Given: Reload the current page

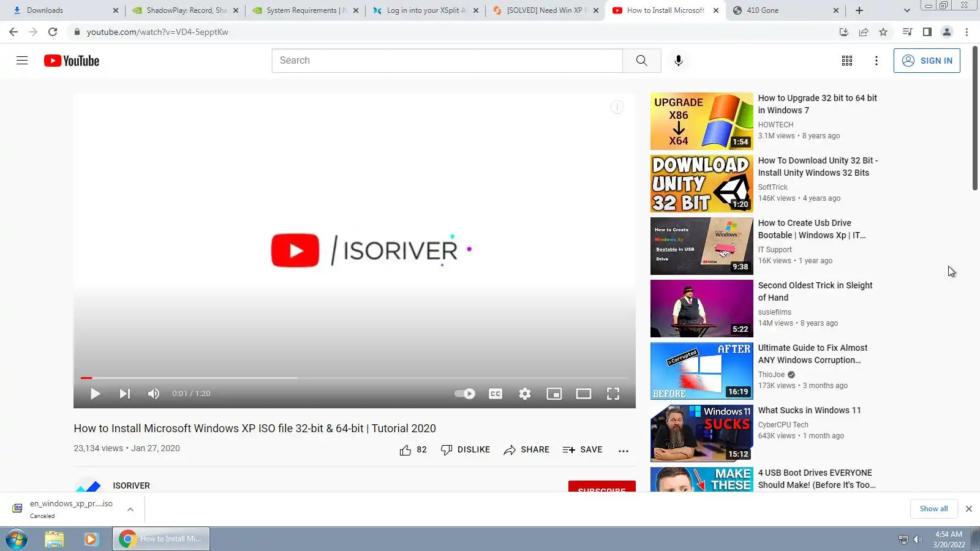Looking at the screenshot, I should pos(53,32).
